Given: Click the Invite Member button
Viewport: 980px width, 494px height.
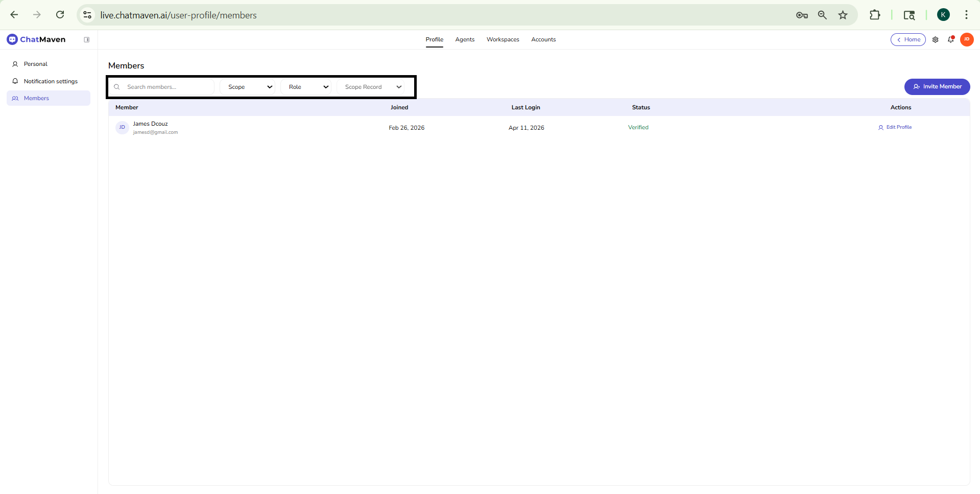Looking at the screenshot, I should (x=937, y=87).
